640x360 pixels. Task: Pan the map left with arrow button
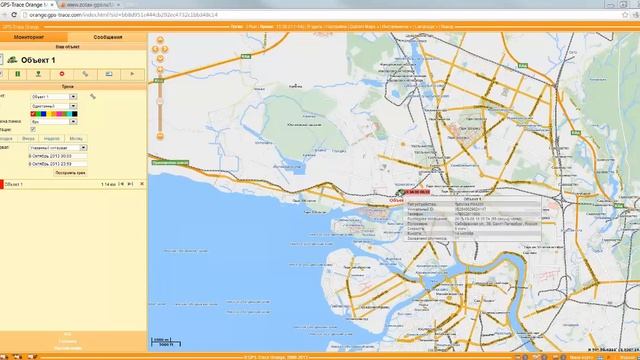click(x=156, y=49)
